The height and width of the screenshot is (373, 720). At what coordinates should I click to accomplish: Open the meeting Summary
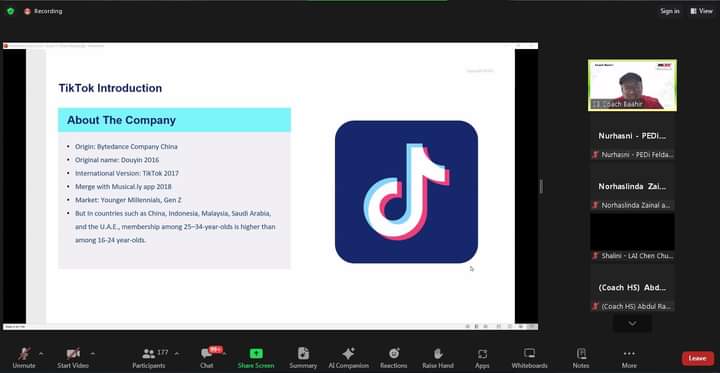coord(303,358)
